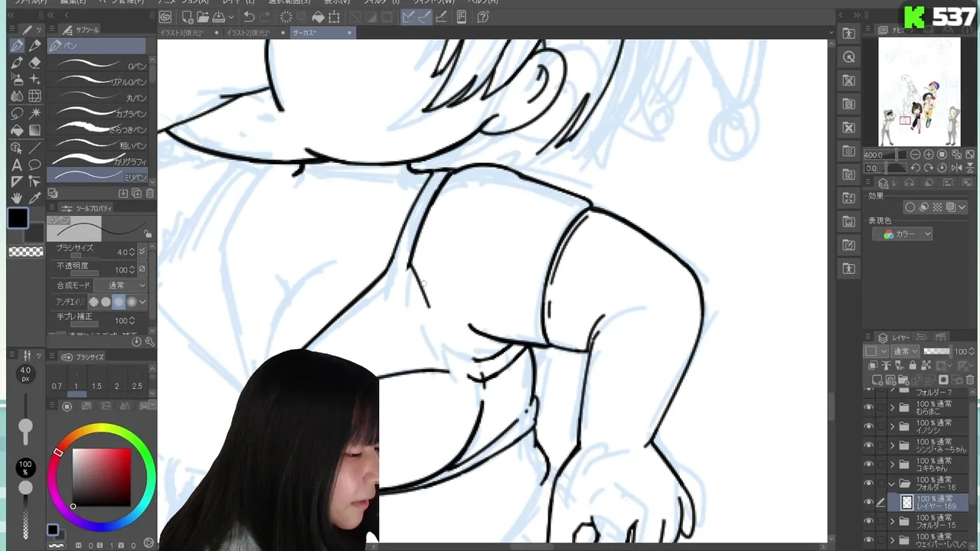Hide the ユキちゃん folder layer
Screen dimensions: 980x551
(x=868, y=465)
